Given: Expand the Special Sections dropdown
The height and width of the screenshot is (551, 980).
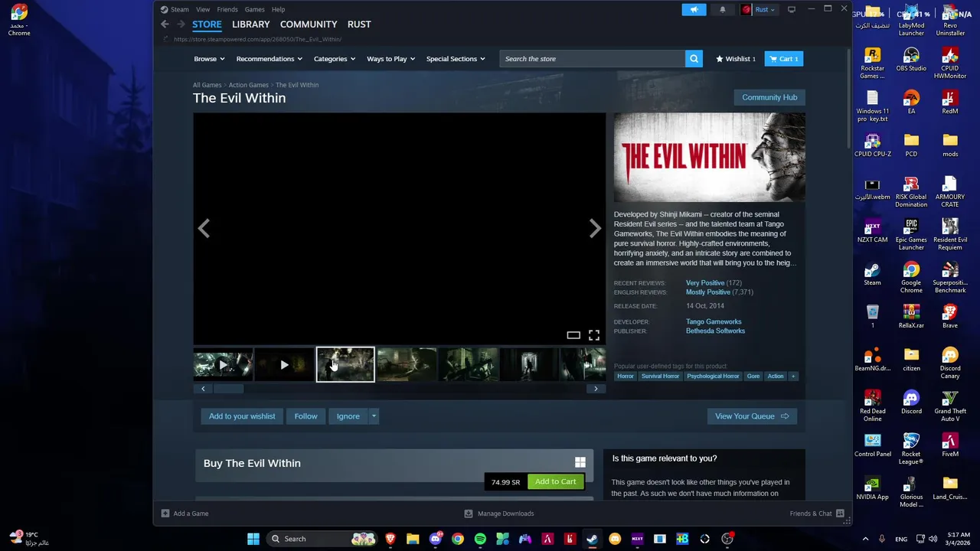Looking at the screenshot, I should (456, 59).
